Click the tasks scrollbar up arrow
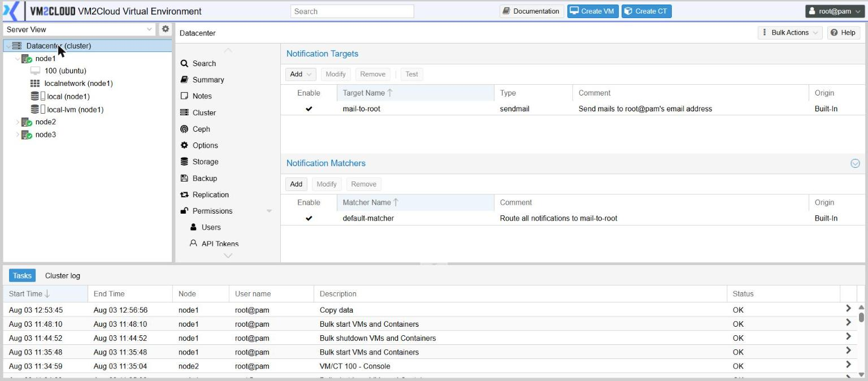This screenshot has height=381, width=868. tap(861, 308)
